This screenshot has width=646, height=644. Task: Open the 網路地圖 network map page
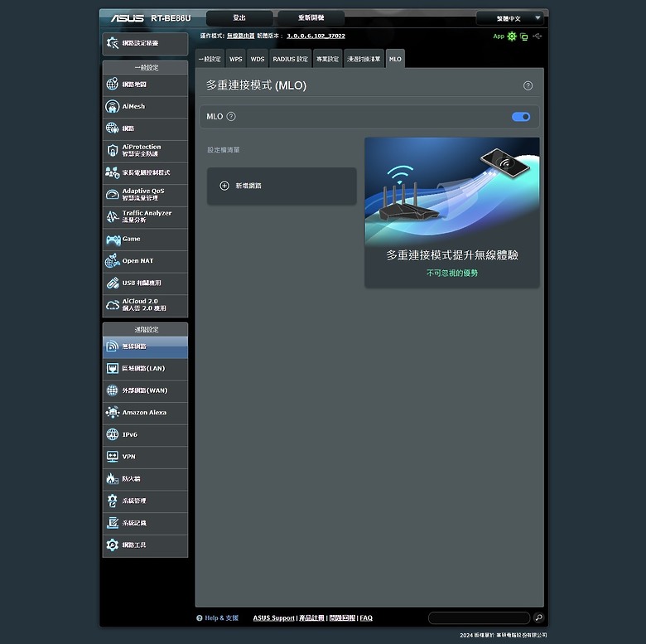145,85
